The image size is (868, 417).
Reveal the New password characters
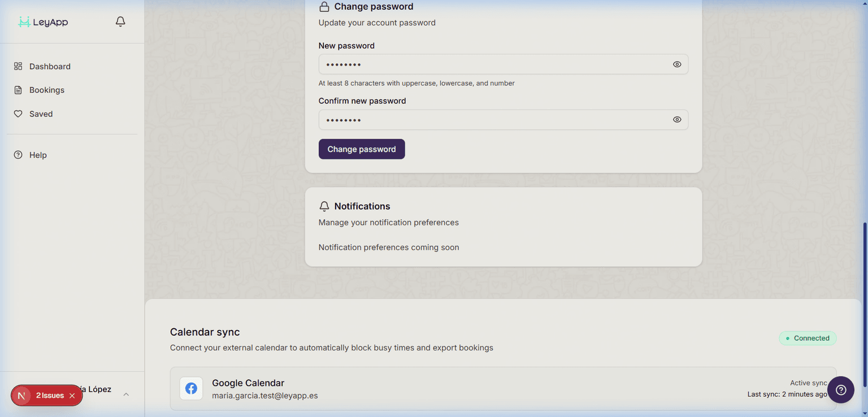[x=676, y=64]
